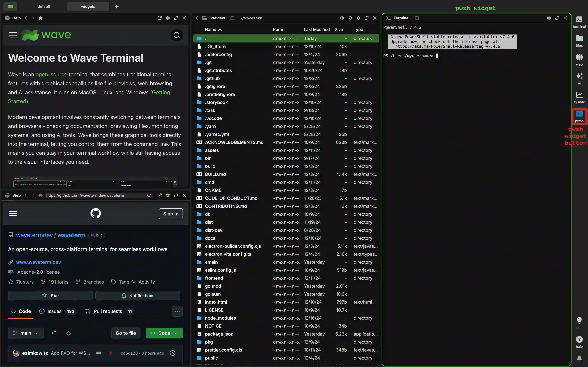The height and width of the screenshot is (367, 588).
Task: Expand the widgets tab label
Action: [88, 6]
